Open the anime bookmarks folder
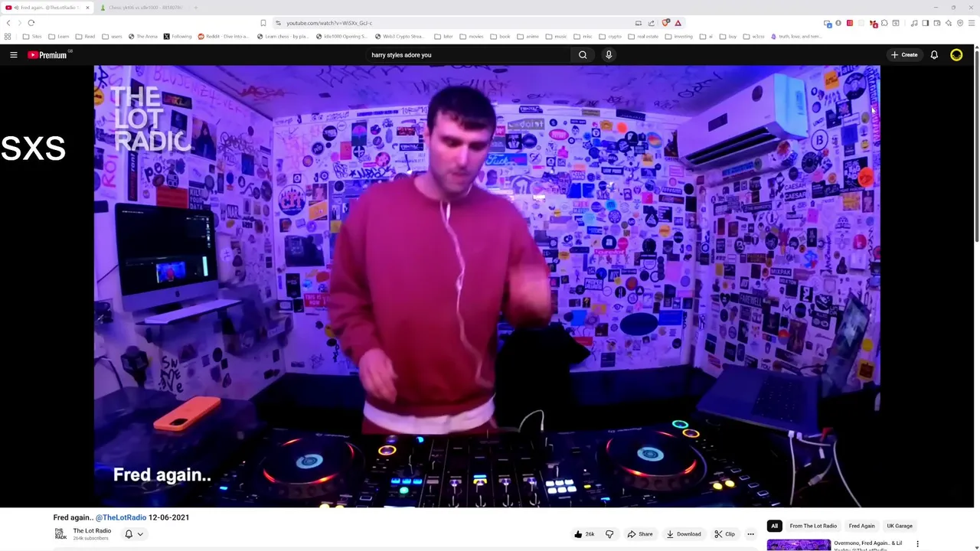The height and width of the screenshot is (551, 980). (528, 37)
